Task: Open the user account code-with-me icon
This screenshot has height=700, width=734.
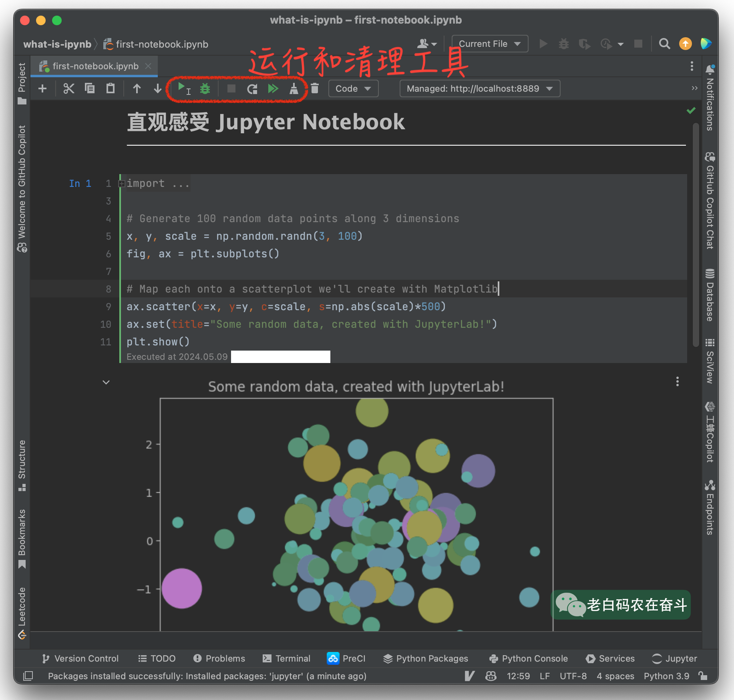Action: pos(427,44)
